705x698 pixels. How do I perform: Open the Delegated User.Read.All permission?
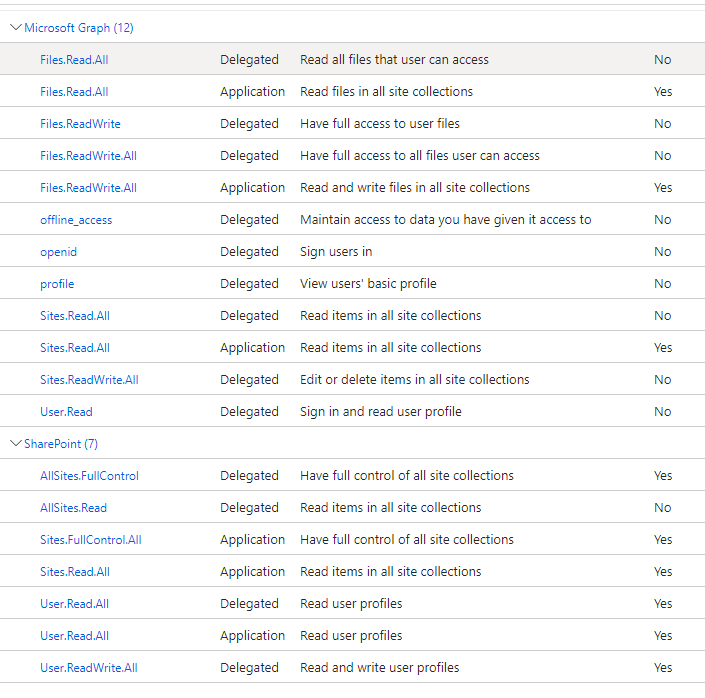click(74, 604)
